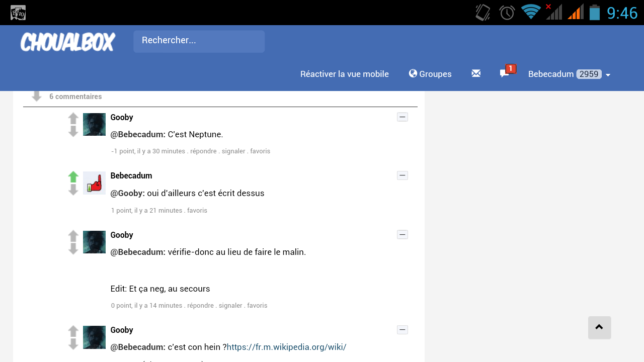Click répondre under "C'est Neptune" comment
This screenshot has width=644, height=362.
(x=203, y=151)
